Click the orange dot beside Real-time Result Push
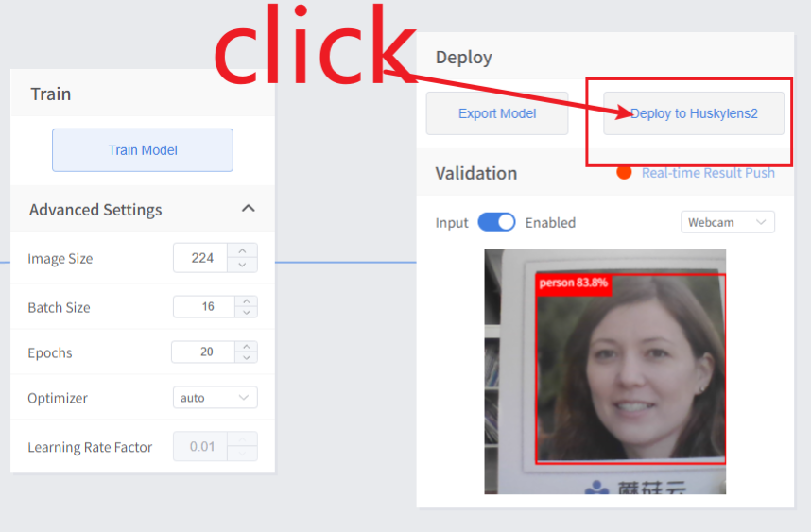 click(x=624, y=172)
